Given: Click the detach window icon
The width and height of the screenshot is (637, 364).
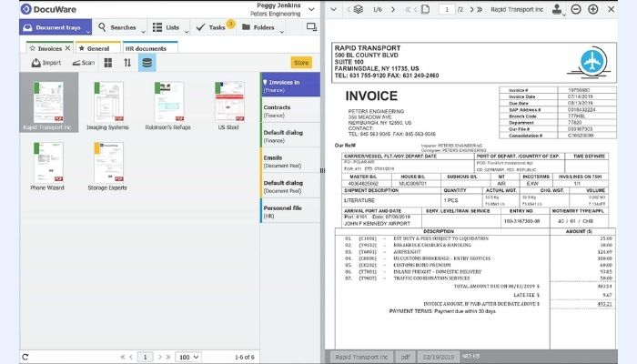Looking at the screenshot, I should [x=311, y=27].
